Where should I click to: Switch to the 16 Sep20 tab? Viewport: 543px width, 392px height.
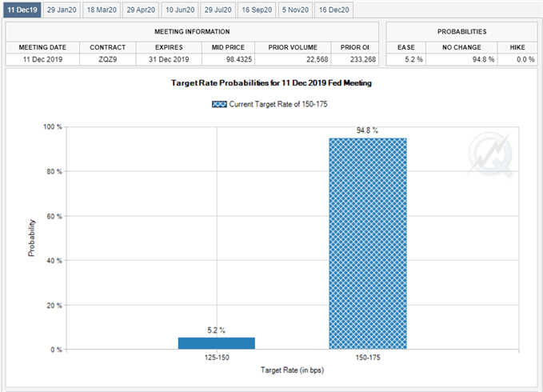[x=257, y=10]
